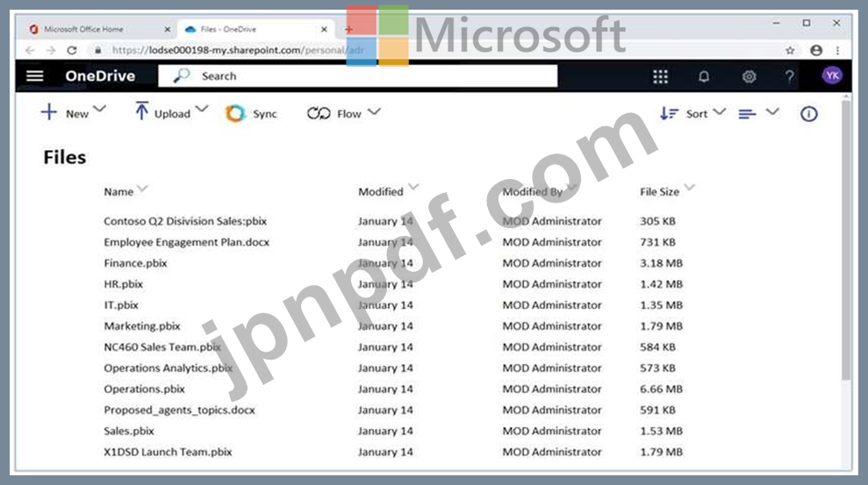
Task: Click January 14 in the Sales.pbix row
Action: [x=385, y=432]
